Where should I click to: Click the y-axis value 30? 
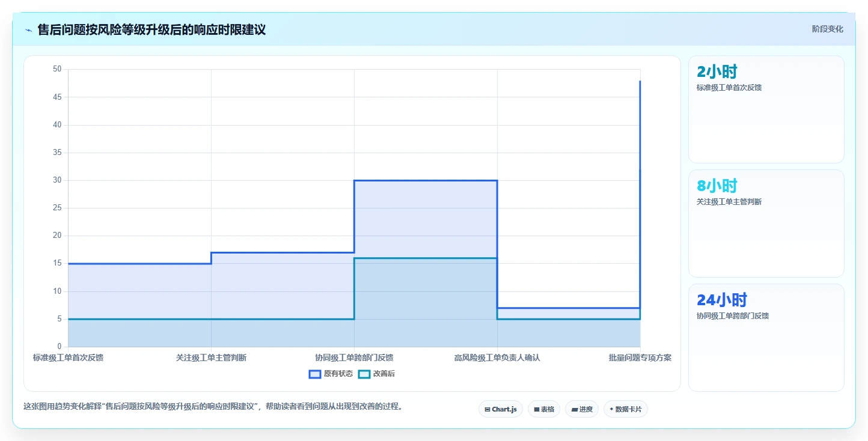58,180
